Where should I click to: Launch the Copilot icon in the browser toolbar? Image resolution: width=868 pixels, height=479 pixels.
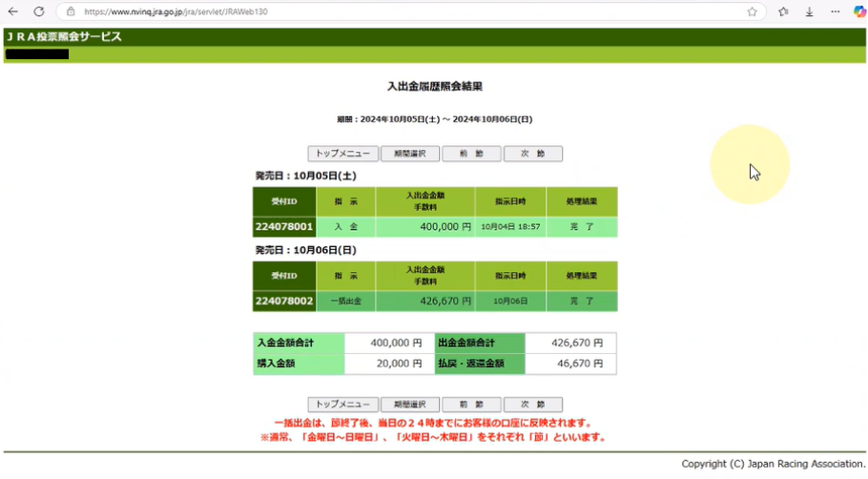858,11
